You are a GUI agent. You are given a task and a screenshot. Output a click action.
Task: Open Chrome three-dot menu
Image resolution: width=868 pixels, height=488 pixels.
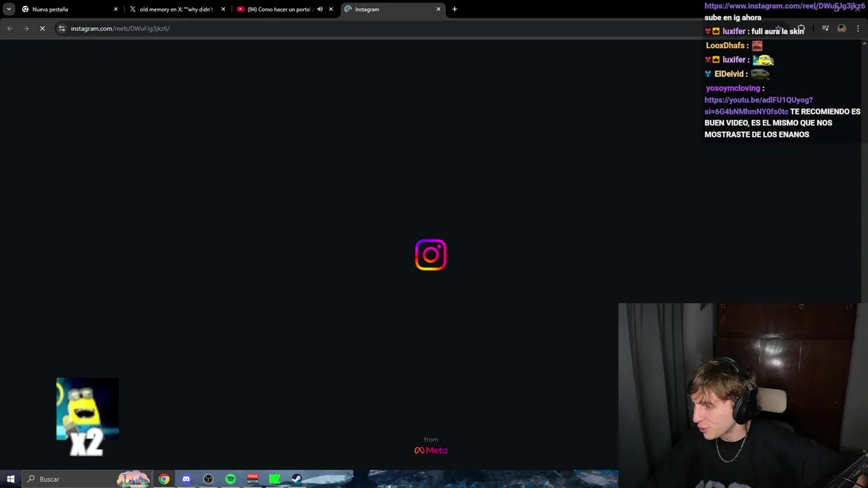[858, 28]
